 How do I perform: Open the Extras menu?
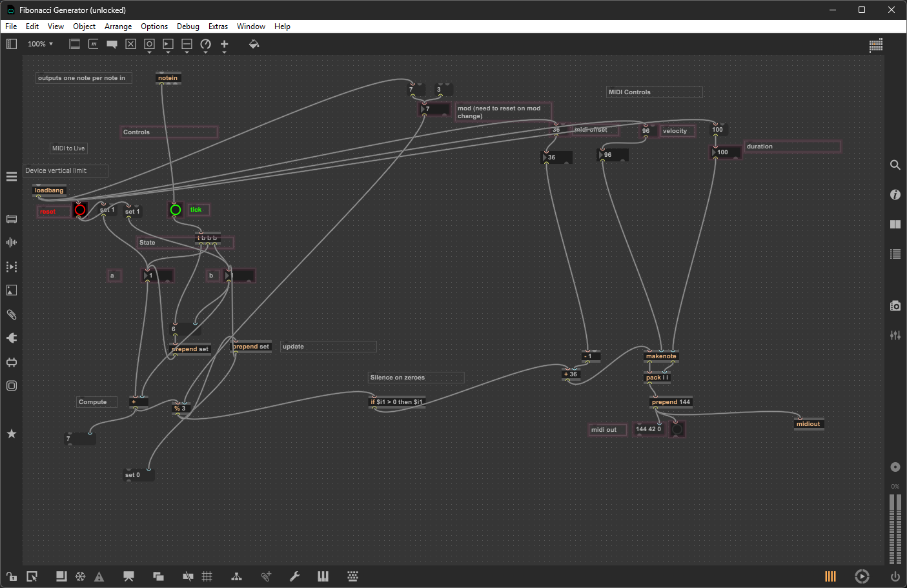pos(218,26)
